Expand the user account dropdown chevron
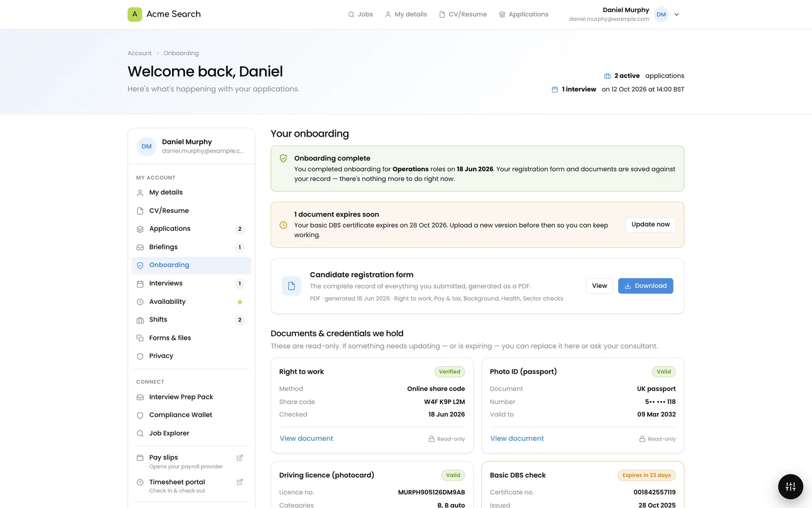812x508 pixels. [676, 15]
